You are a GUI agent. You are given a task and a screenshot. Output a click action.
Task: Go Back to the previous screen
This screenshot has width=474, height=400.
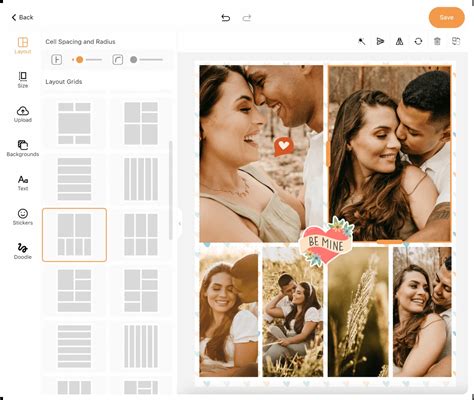[22, 17]
